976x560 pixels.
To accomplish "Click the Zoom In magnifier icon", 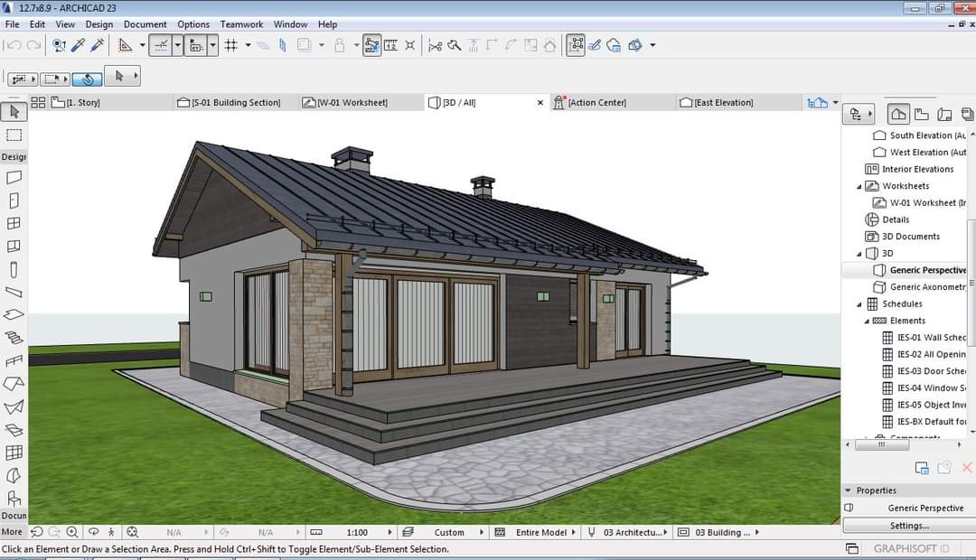I will 72,533.
